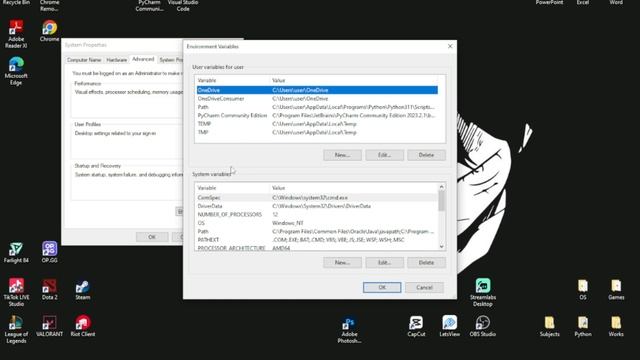Image resolution: width=640 pixels, height=360 pixels.
Task: Click Edit under System variables
Action: pyautogui.click(x=384, y=262)
